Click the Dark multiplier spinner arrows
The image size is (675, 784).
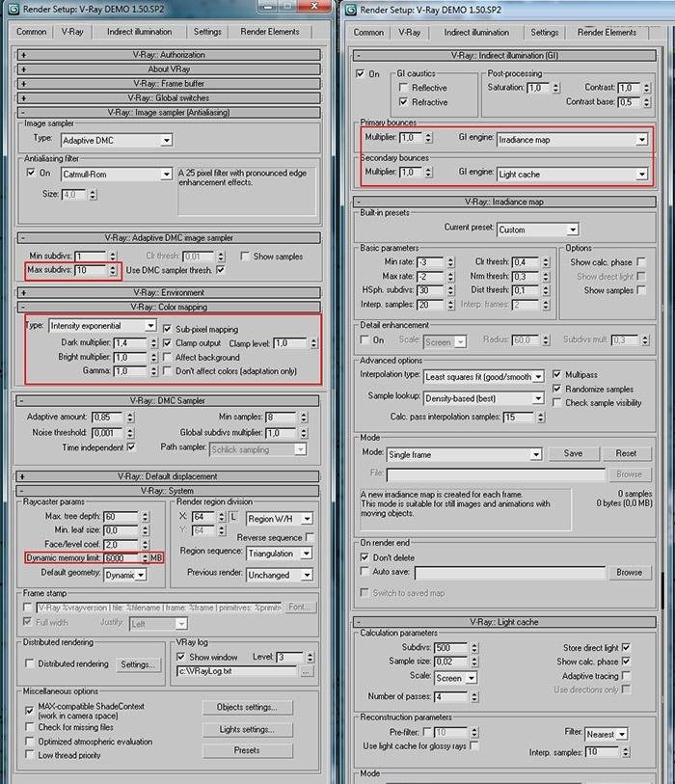[x=153, y=343]
